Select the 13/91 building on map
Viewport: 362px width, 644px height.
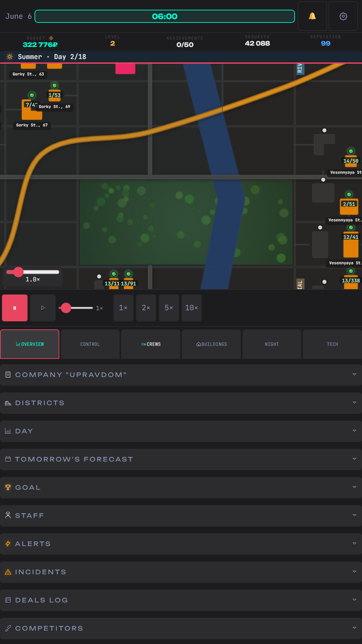coord(129,284)
